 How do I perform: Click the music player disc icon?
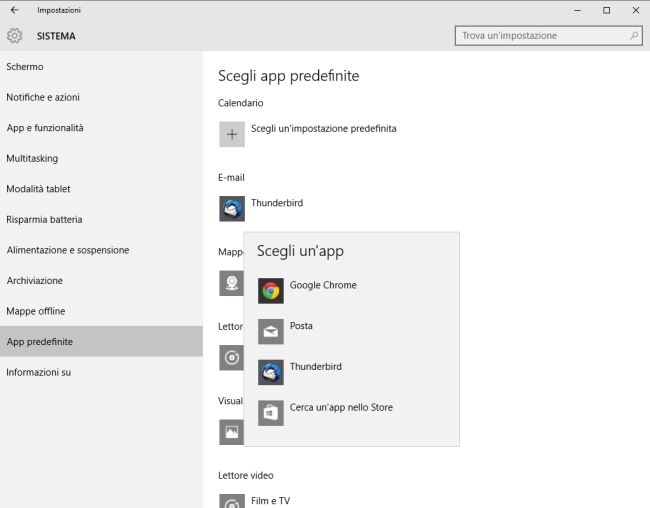coord(231,357)
